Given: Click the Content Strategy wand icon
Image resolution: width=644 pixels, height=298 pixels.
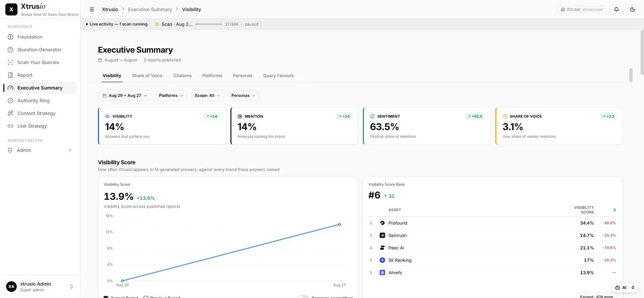Looking at the screenshot, I should (10, 113).
